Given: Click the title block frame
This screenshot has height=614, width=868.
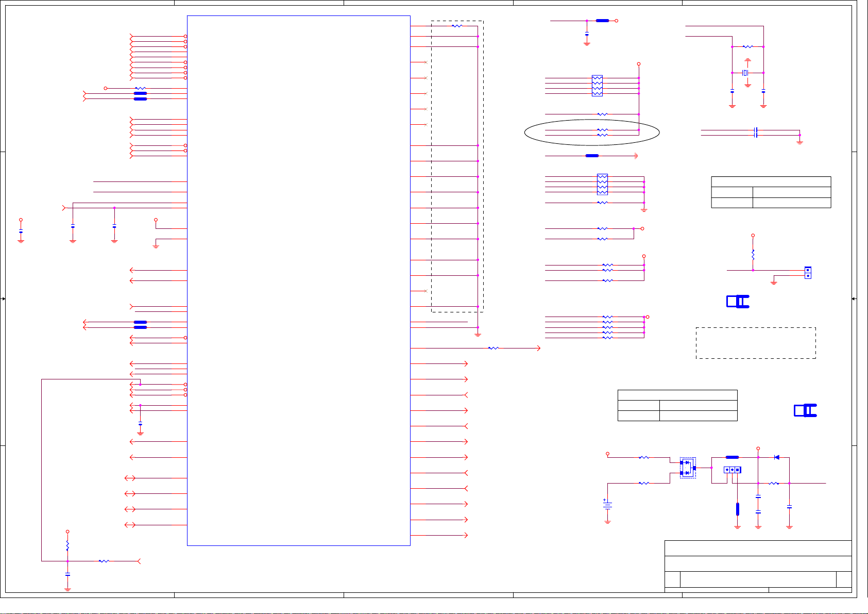Looking at the screenshot, I should pos(758,566).
